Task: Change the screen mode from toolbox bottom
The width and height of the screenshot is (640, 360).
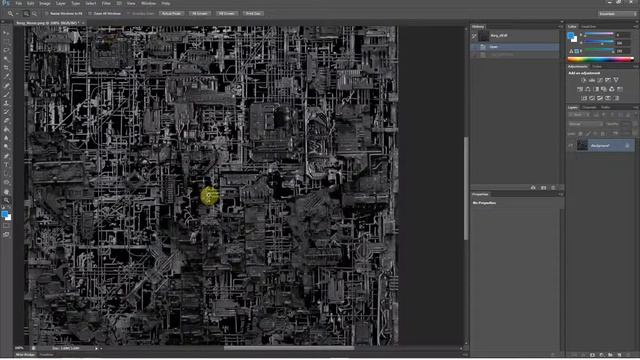Action: click(6, 235)
